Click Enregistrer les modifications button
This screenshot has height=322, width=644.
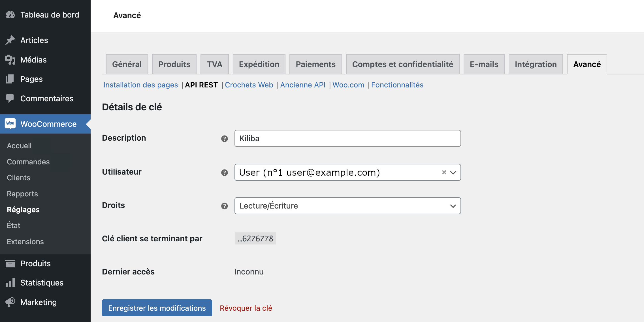157,308
